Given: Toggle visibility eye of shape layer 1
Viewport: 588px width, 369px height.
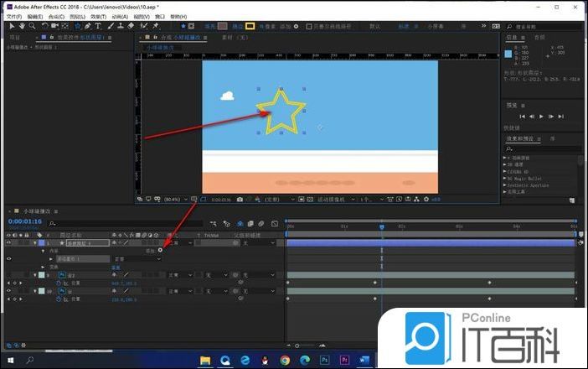Looking at the screenshot, I should (x=9, y=242).
